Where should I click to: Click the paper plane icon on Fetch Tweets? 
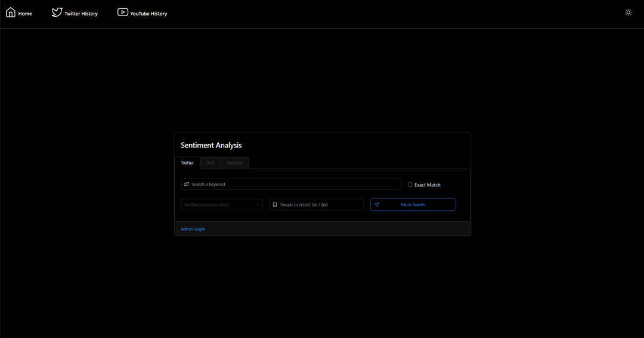377,205
